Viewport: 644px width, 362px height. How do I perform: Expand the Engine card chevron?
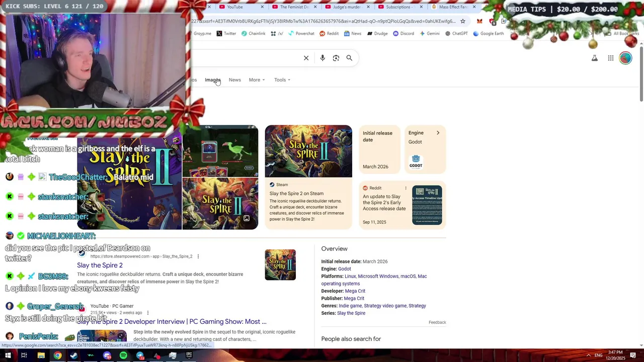coord(438,133)
